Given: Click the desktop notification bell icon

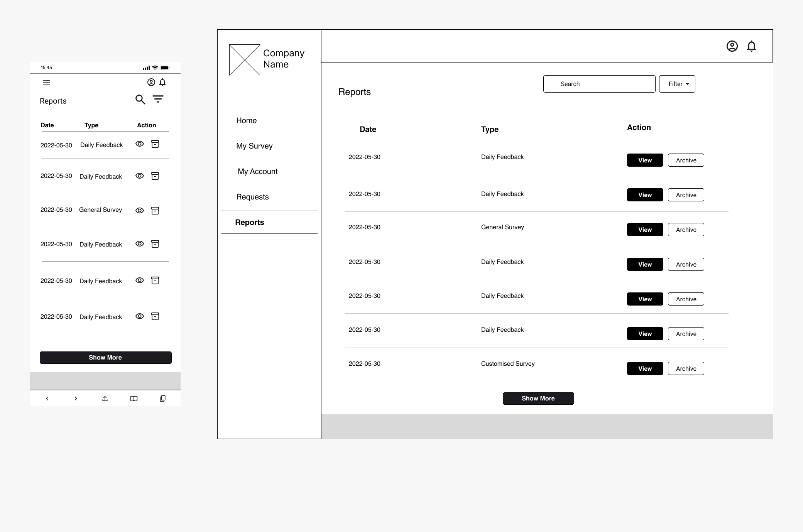Looking at the screenshot, I should pyautogui.click(x=751, y=46).
